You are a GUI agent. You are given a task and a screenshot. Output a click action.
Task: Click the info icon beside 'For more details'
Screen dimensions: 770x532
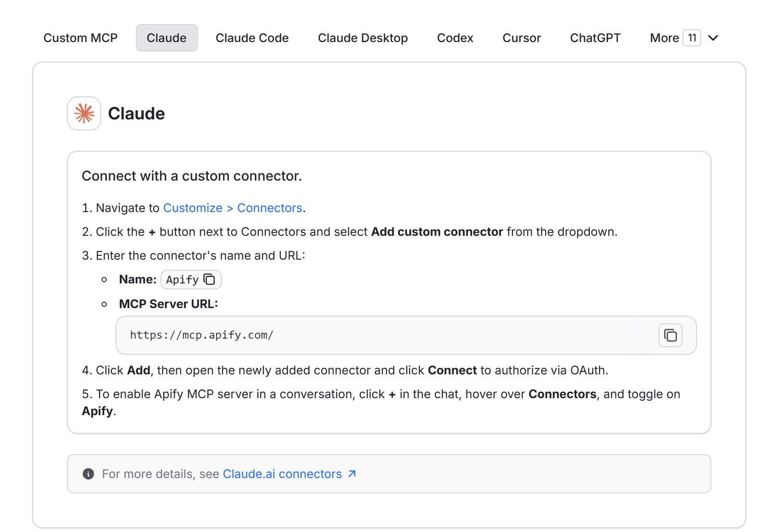[x=89, y=474]
